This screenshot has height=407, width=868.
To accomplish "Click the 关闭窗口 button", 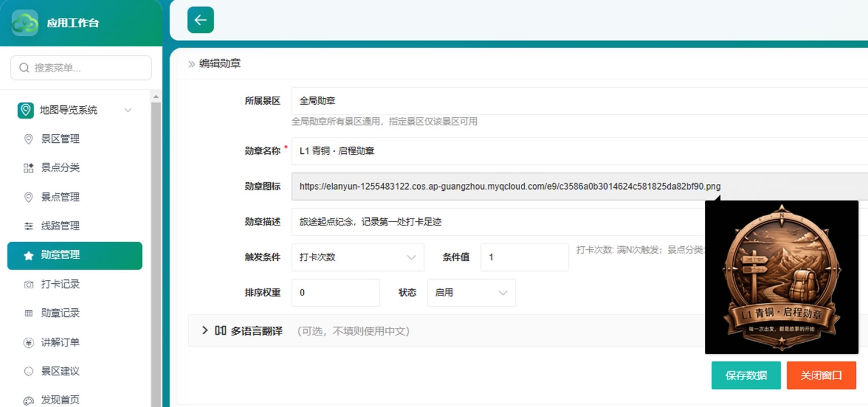I will click(x=821, y=375).
